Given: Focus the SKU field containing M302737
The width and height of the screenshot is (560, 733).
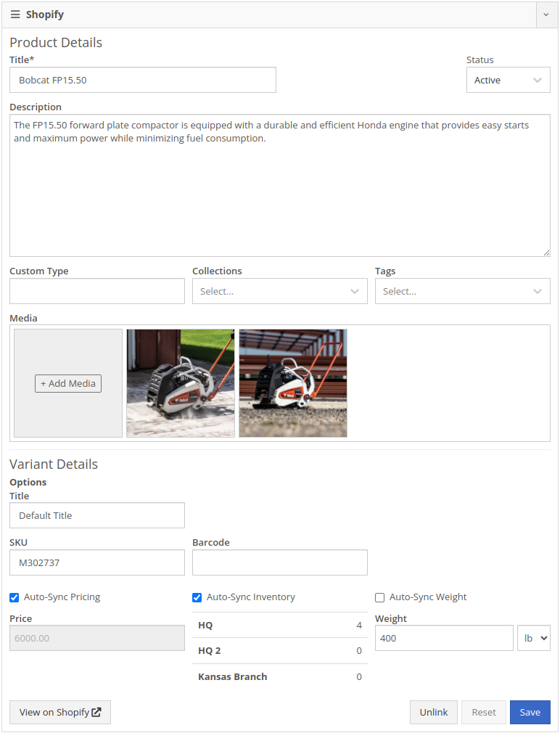Looking at the screenshot, I should [x=97, y=562].
